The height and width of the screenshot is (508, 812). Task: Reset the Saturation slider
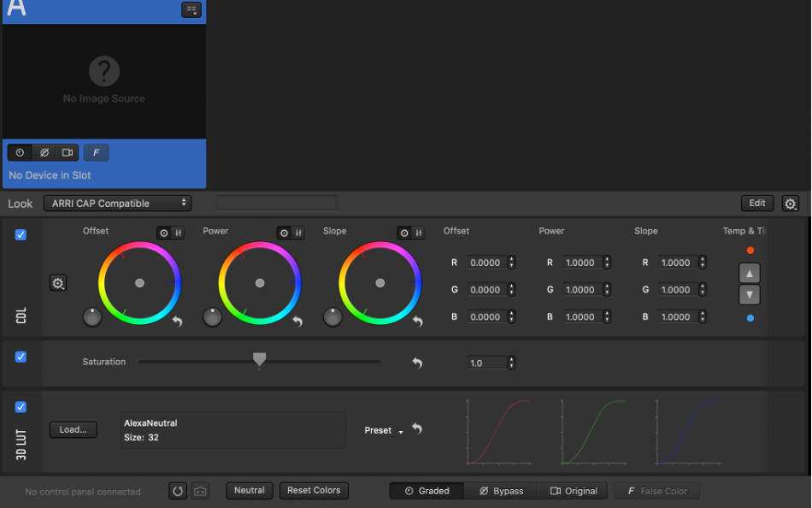[417, 363]
